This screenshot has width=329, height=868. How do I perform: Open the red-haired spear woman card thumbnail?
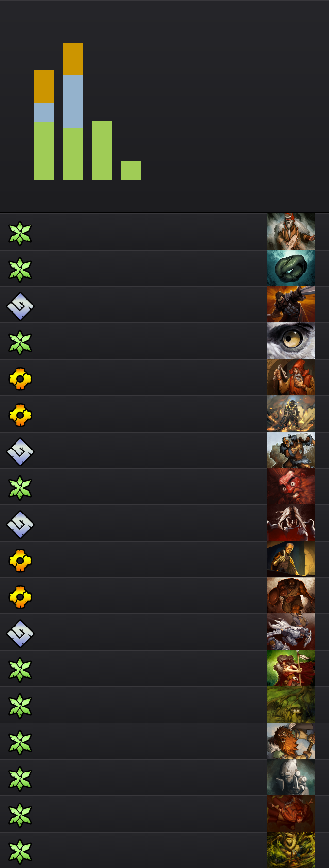tap(291, 668)
